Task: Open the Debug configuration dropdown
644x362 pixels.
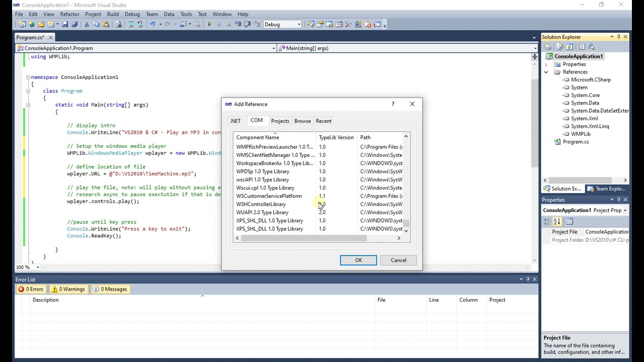Action: pyautogui.click(x=299, y=24)
